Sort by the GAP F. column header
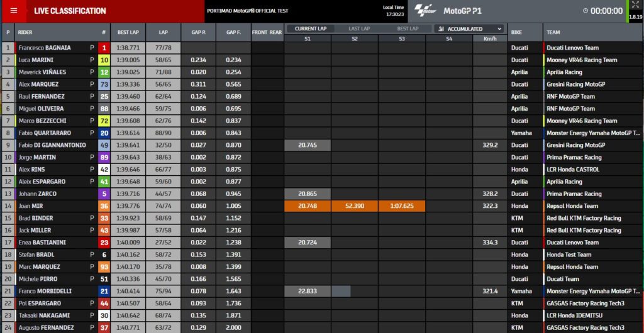644x333 pixels. point(233,32)
